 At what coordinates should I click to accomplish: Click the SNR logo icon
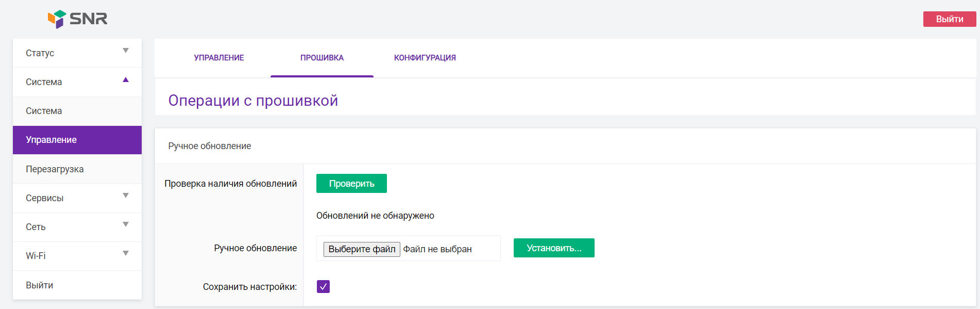(57, 19)
